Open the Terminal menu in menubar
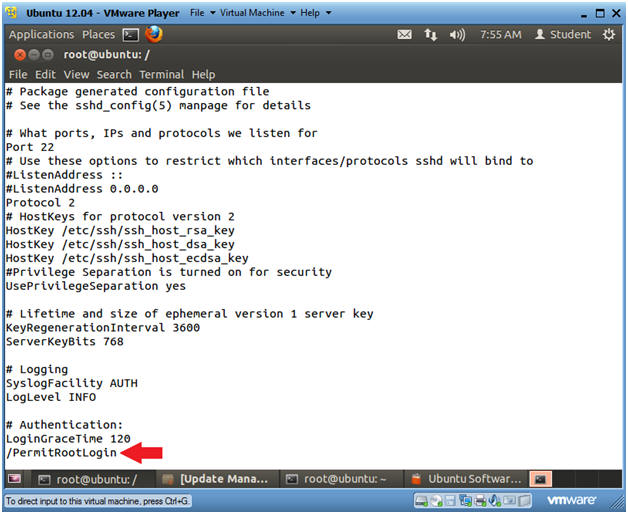 161,75
